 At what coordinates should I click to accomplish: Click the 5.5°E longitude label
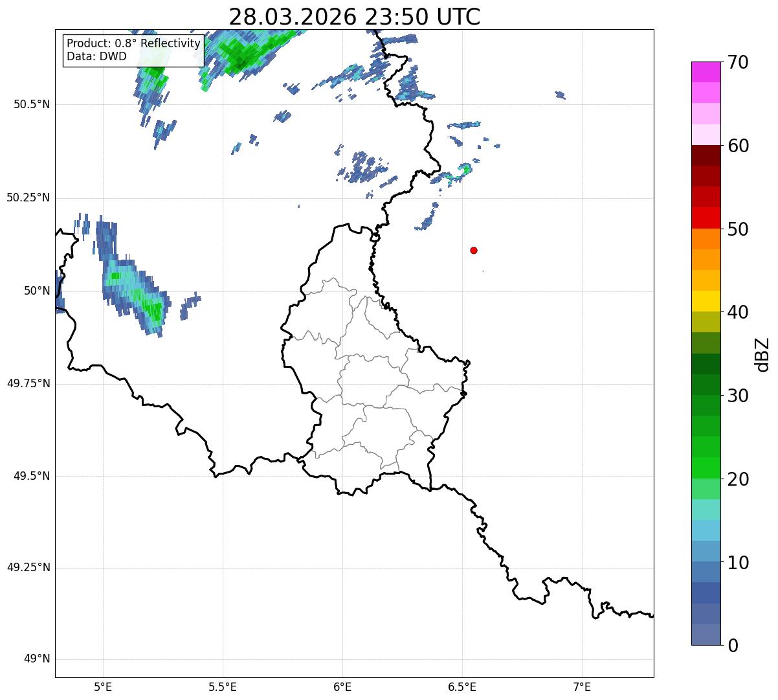(x=223, y=687)
